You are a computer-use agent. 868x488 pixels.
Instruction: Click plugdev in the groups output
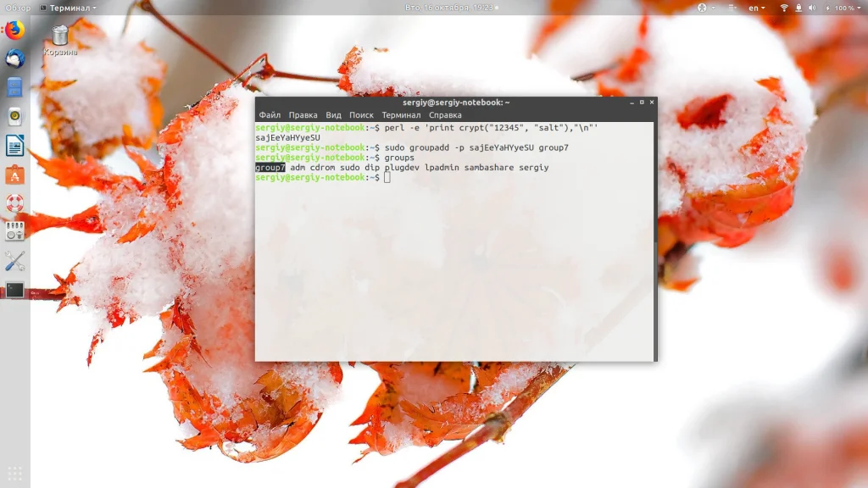[402, 168]
